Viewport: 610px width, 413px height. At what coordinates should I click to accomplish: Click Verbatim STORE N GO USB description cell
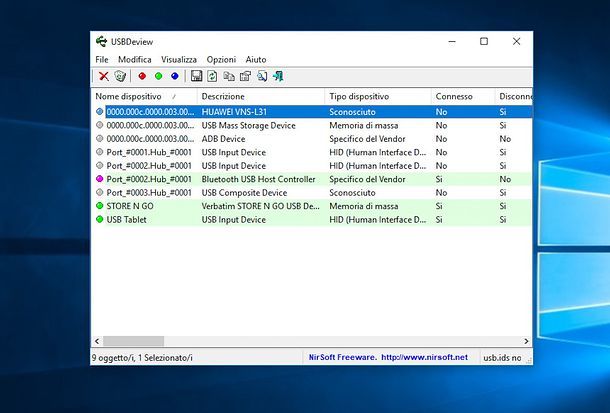pyautogui.click(x=260, y=206)
